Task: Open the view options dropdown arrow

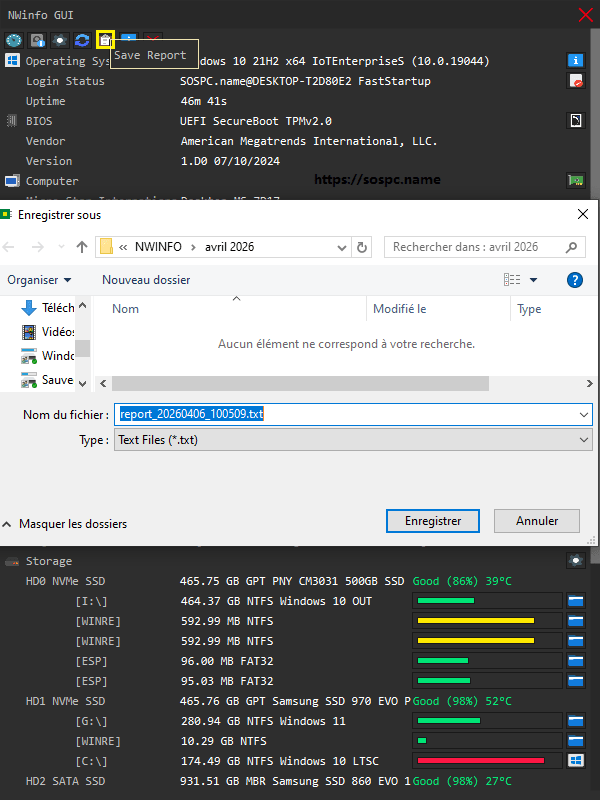Action: [533, 280]
